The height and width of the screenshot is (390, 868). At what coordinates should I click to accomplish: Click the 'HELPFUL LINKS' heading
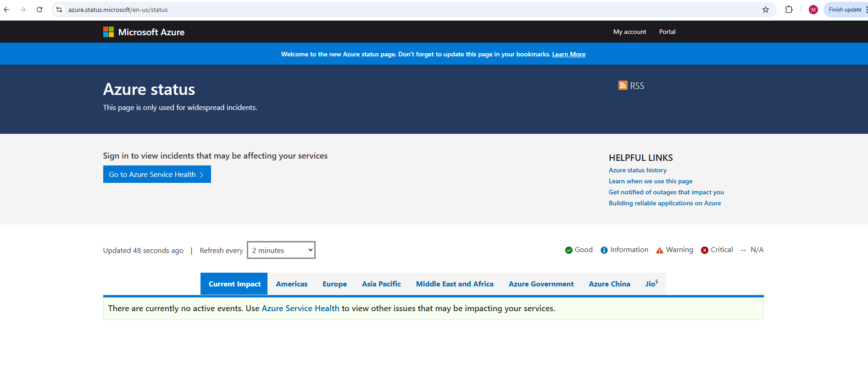(x=641, y=158)
